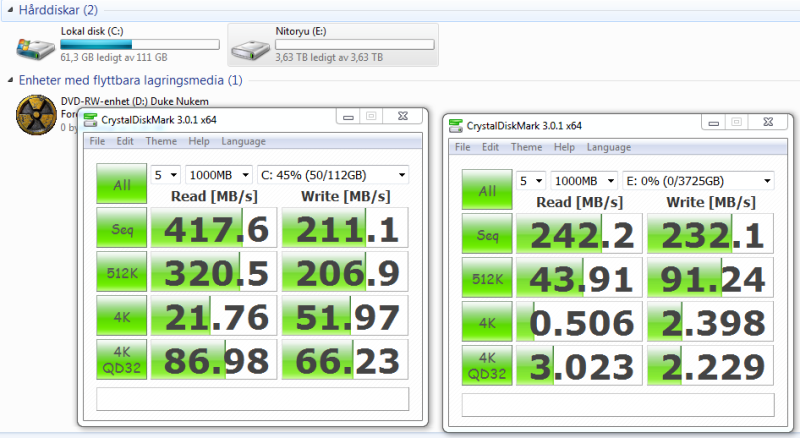Run the 4K QD32 test in the right window
The image size is (800, 438).
pyautogui.click(x=487, y=366)
